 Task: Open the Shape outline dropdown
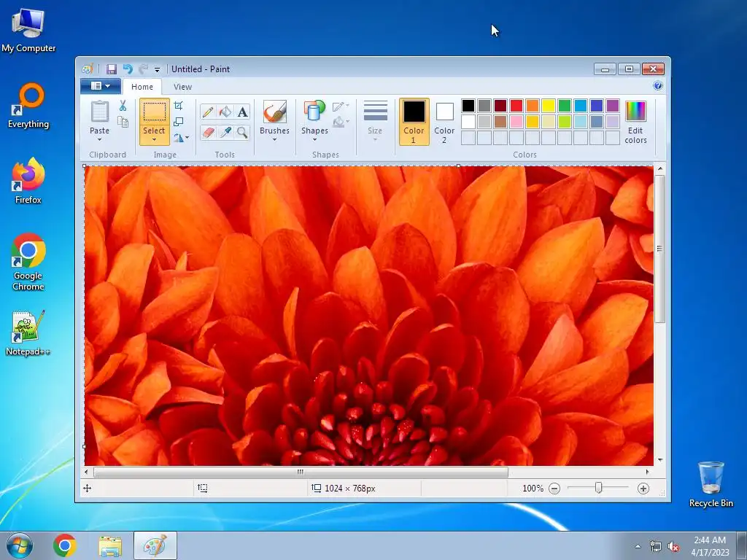(341, 106)
